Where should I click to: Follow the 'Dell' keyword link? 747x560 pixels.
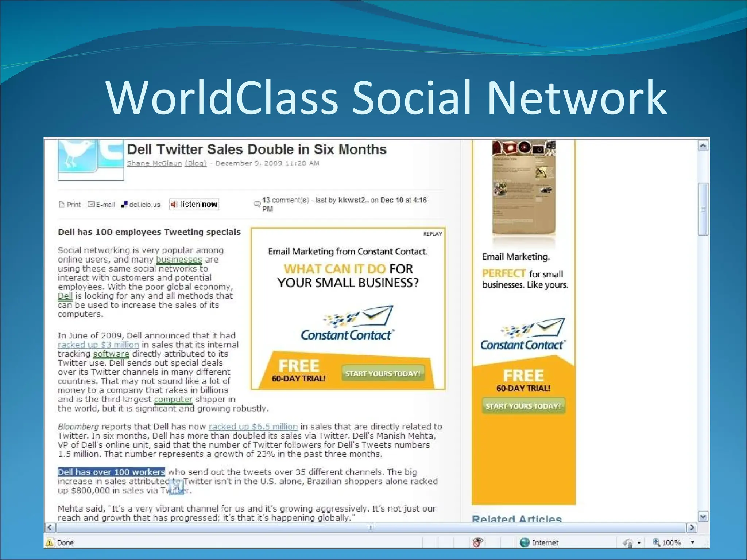pyautogui.click(x=65, y=296)
